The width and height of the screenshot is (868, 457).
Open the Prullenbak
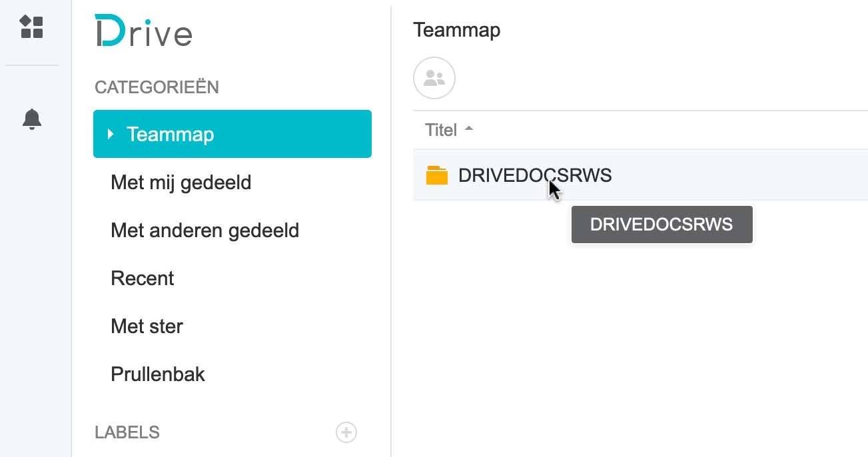coord(158,374)
